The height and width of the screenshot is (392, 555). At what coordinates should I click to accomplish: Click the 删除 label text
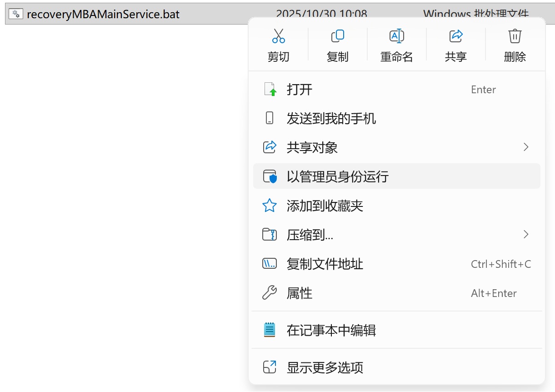pyautogui.click(x=515, y=57)
